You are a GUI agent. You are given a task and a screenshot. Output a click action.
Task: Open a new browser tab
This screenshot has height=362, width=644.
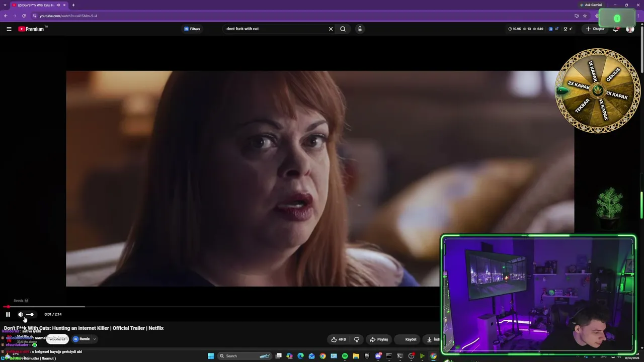pyautogui.click(x=73, y=5)
